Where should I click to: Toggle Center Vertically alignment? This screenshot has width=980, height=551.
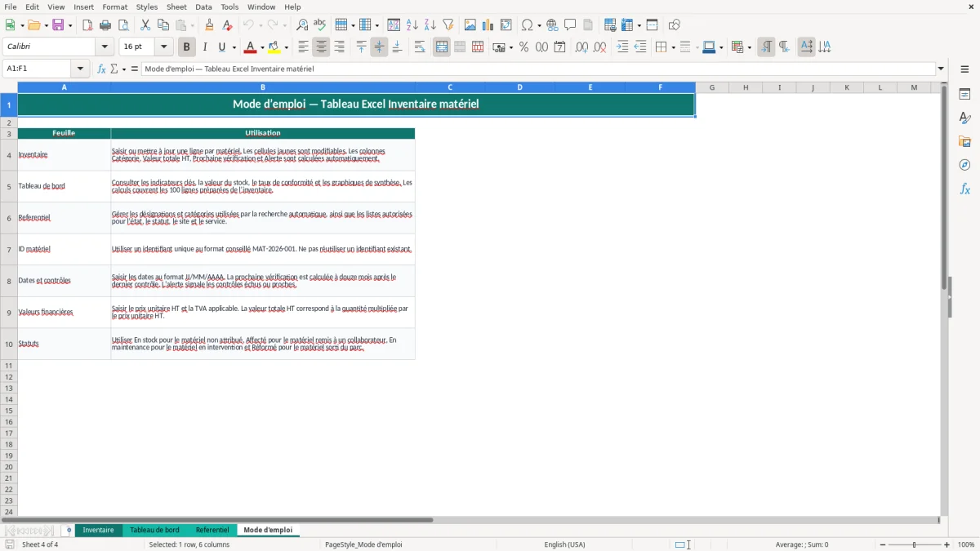(x=379, y=47)
